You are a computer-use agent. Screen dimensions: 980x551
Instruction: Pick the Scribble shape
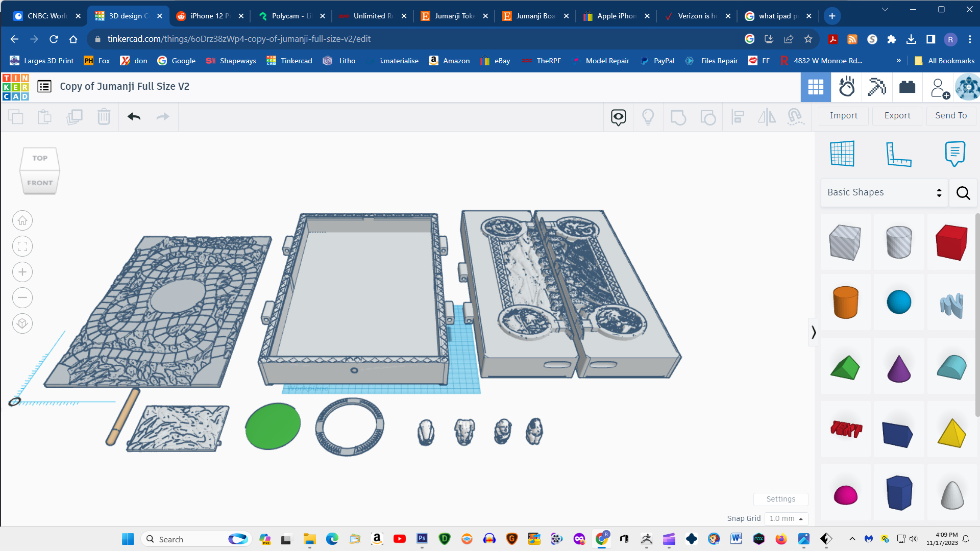951,305
